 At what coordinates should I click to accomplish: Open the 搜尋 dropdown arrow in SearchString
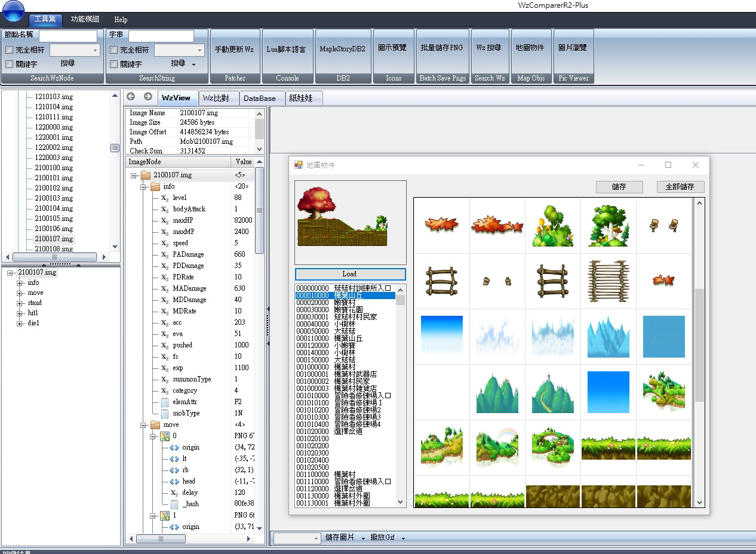pos(194,64)
